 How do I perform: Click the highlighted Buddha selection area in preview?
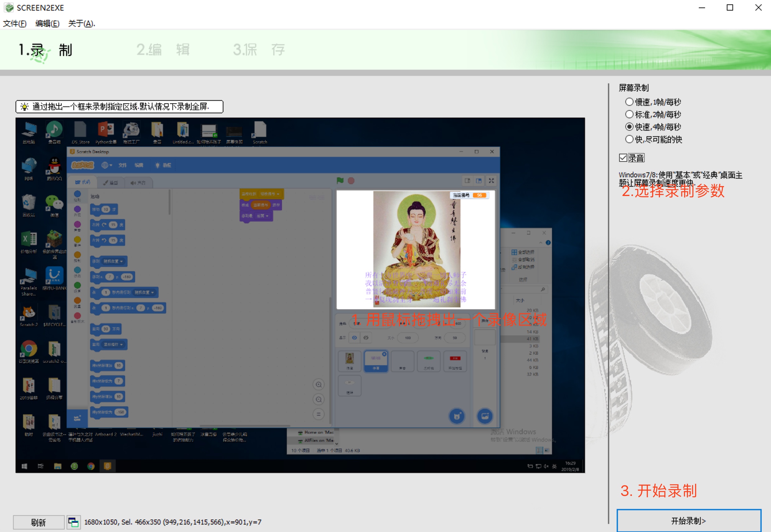[416, 250]
